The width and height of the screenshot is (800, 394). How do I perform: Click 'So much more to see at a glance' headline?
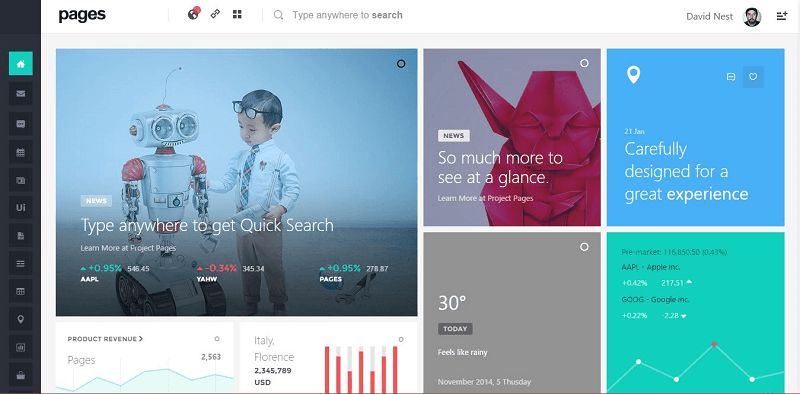pos(500,167)
